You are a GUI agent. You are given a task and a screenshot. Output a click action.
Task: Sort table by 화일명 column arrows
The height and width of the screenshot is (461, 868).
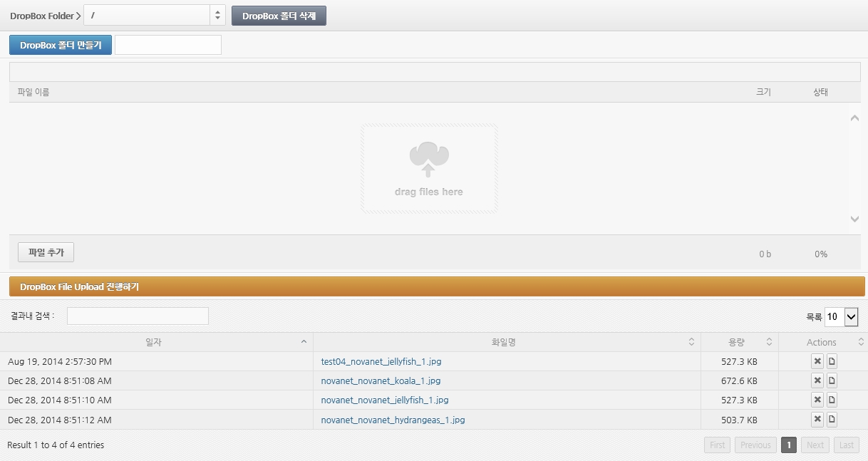[691, 342]
